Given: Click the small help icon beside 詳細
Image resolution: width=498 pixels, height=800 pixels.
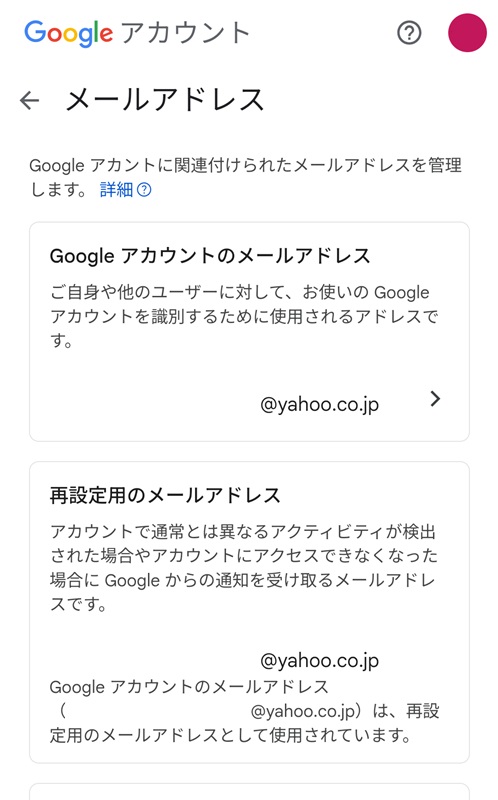Looking at the screenshot, I should 144,190.
